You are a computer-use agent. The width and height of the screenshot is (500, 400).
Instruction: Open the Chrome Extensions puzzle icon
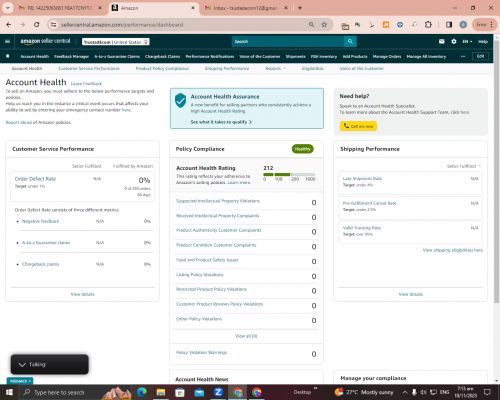pyautogui.click(x=428, y=25)
